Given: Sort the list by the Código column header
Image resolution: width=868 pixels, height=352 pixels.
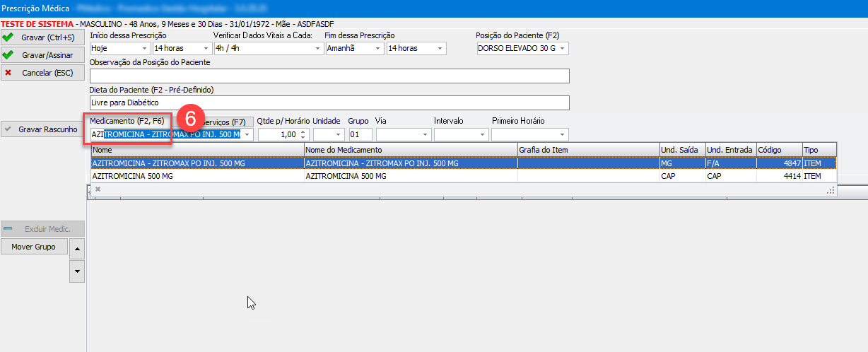Looking at the screenshot, I should click(778, 150).
